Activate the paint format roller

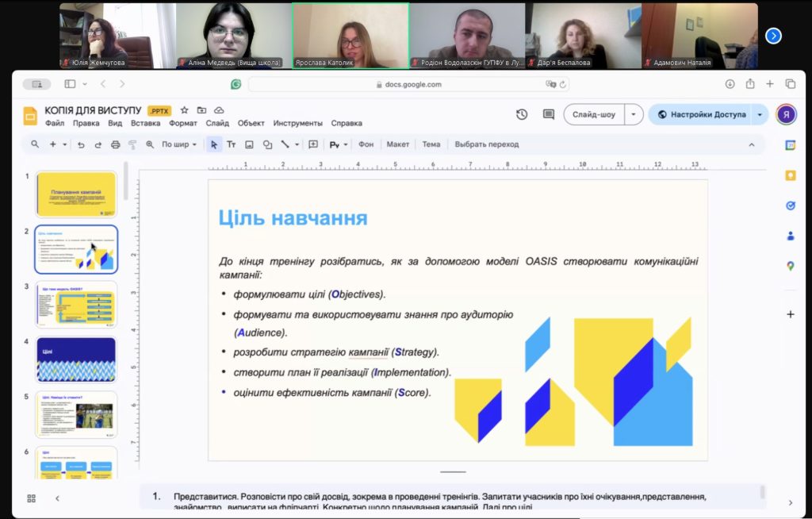click(132, 144)
